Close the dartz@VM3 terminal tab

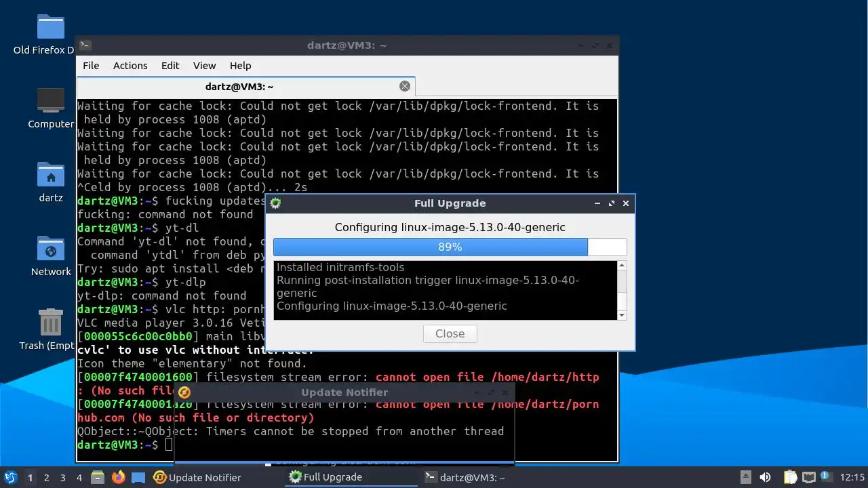click(405, 86)
